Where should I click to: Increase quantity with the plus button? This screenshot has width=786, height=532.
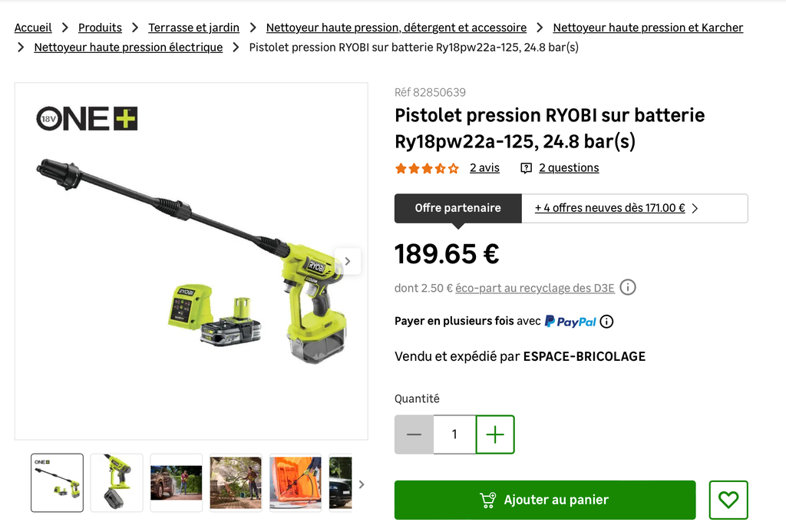pyautogui.click(x=495, y=435)
